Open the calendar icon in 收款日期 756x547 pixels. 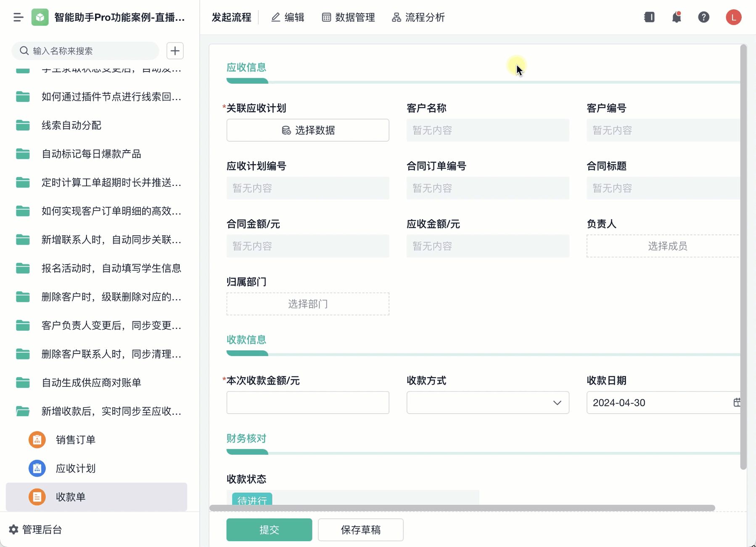(737, 403)
